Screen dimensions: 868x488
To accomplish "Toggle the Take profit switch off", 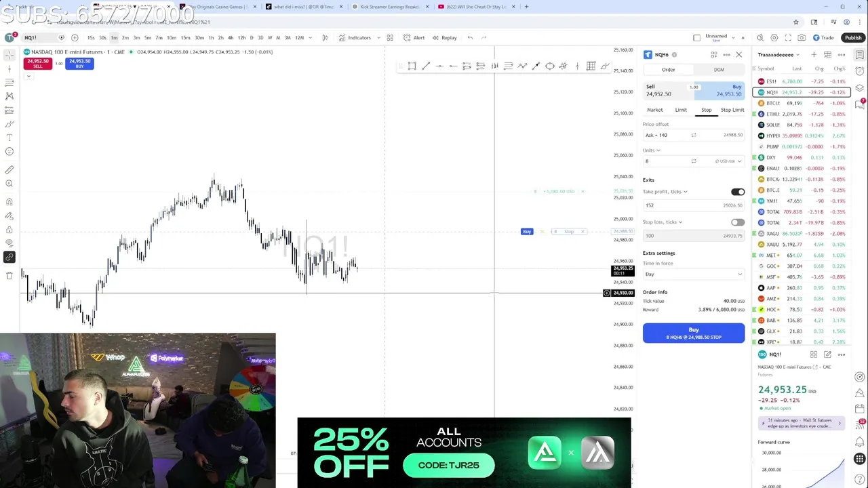I will [x=738, y=192].
